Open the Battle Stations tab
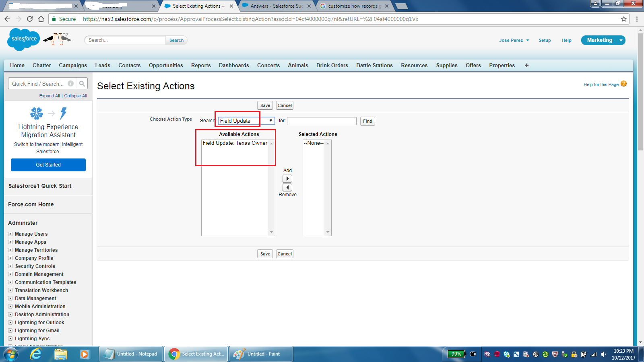 [x=374, y=65]
